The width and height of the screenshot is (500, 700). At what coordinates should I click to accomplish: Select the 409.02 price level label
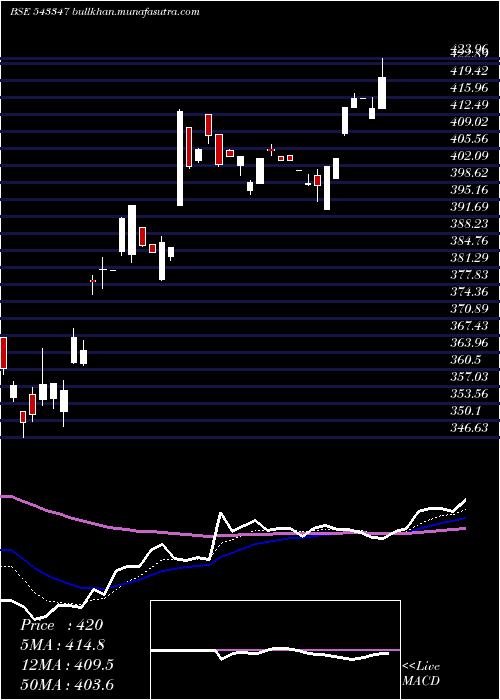pos(469,122)
